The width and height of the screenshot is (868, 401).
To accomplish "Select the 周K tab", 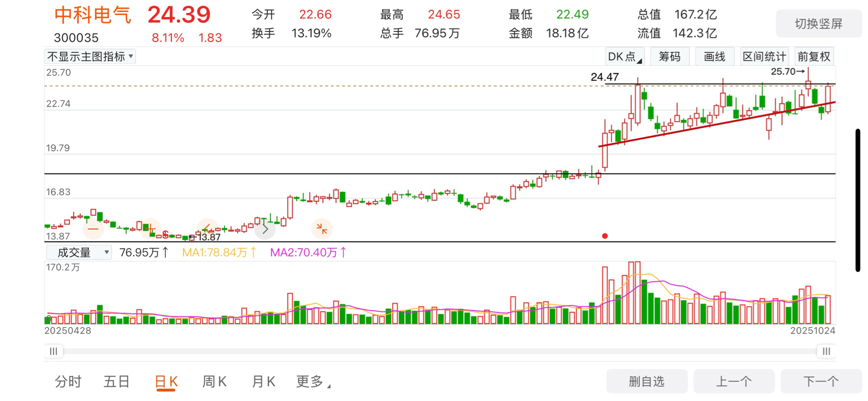I will [215, 382].
